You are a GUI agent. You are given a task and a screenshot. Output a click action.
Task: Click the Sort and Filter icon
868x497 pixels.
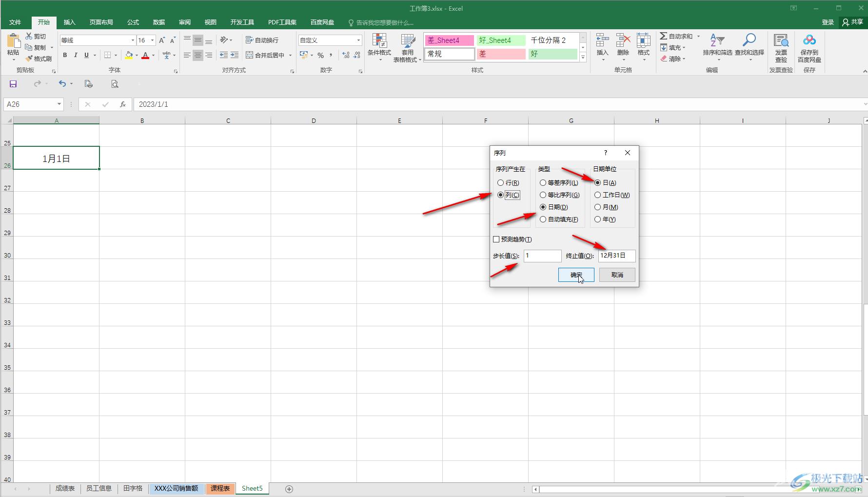pyautogui.click(x=717, y=40)
